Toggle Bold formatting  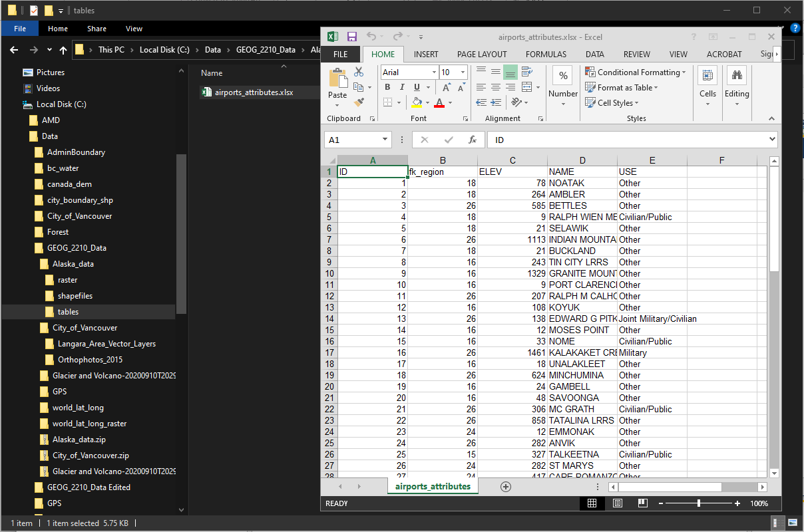pyautogui.click(x=387, y=87)
